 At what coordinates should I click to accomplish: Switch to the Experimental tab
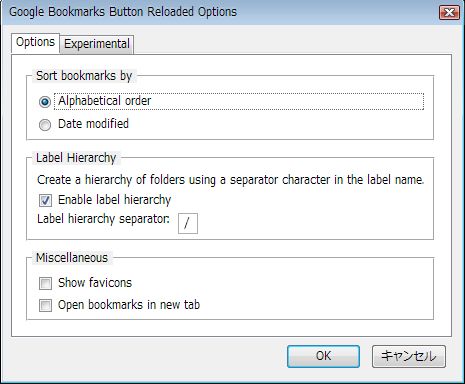97,44
